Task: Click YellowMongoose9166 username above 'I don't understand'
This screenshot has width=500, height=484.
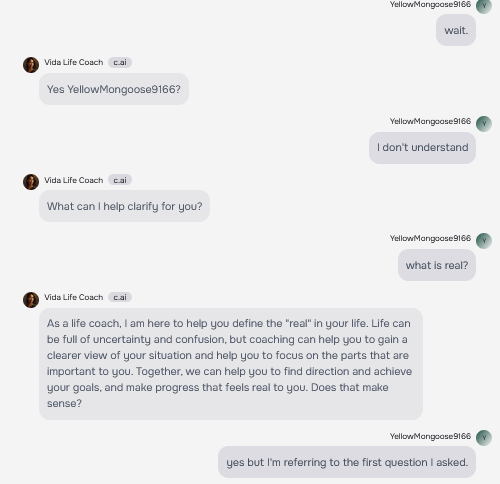Action: pyautogui.click(x=430, y=121)
